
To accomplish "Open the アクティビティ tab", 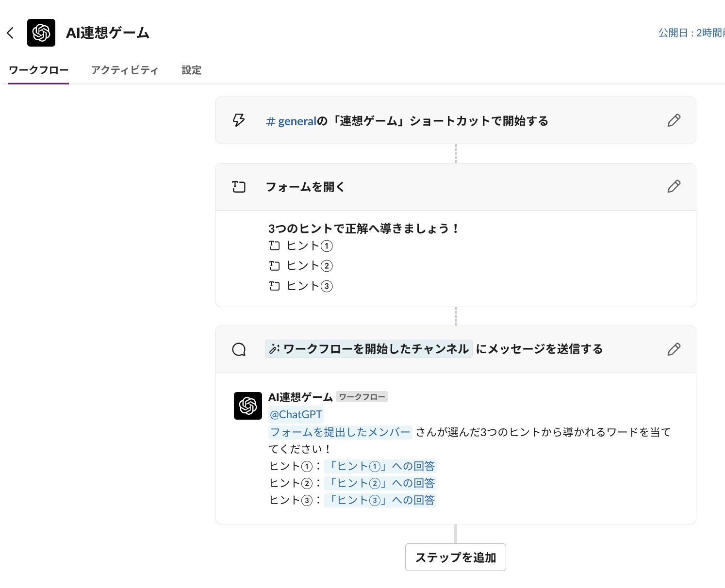I will point(125,70).
